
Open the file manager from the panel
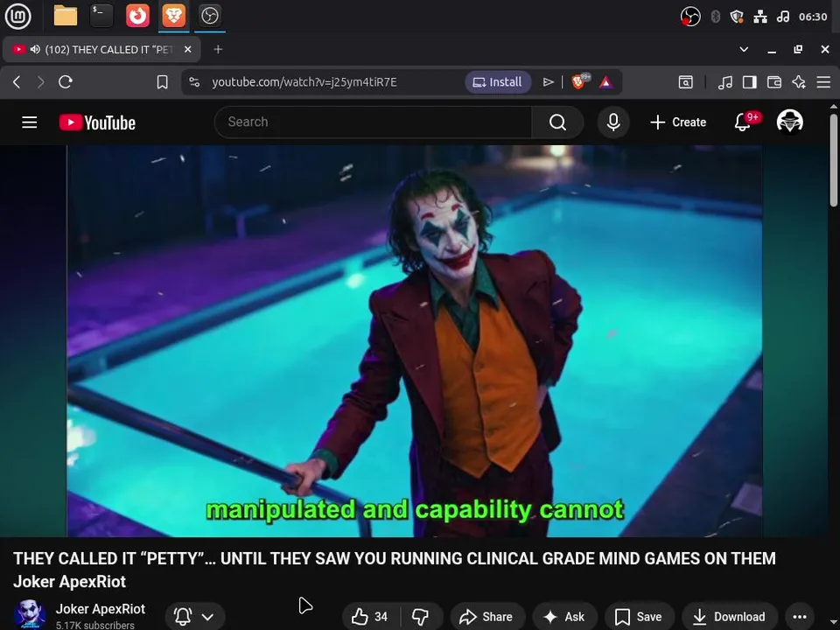click(66, 16)
